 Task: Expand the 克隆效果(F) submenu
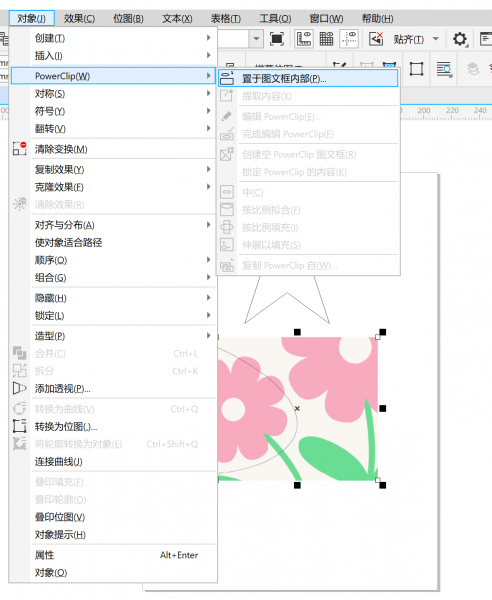(114, 187)
